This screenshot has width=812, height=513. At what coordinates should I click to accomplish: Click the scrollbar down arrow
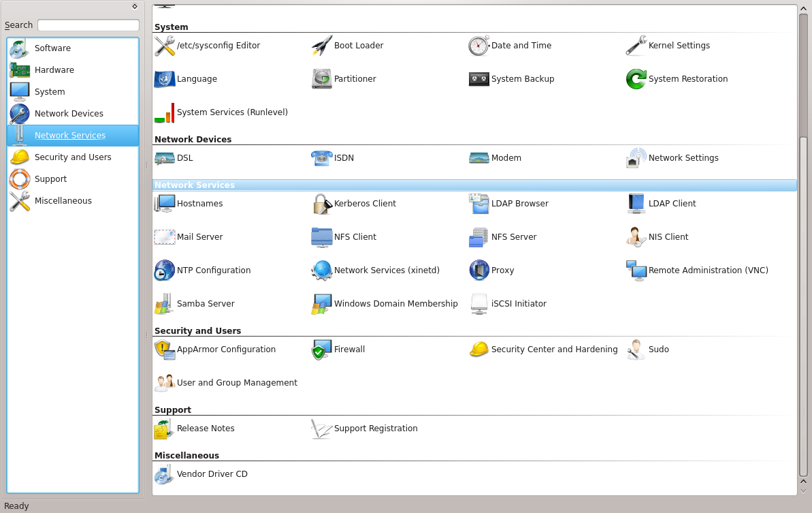tap(803, 490)
